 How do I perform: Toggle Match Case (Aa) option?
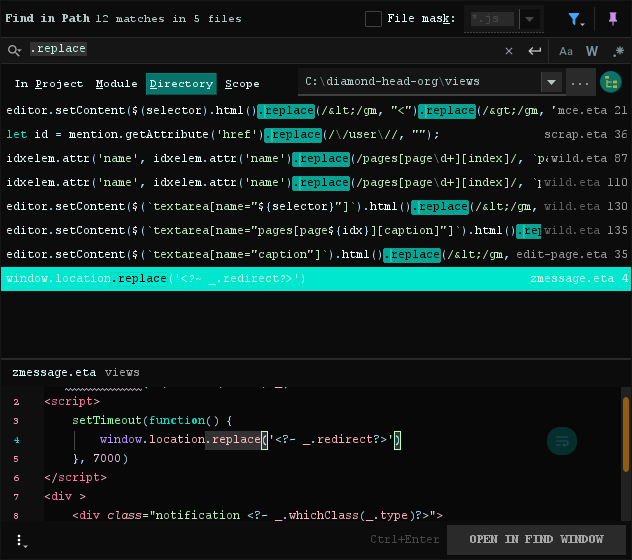tap(565, 52)
